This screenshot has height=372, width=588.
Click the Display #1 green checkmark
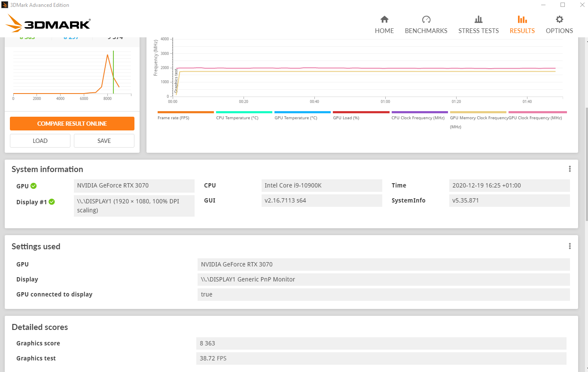tap(52, 202)
